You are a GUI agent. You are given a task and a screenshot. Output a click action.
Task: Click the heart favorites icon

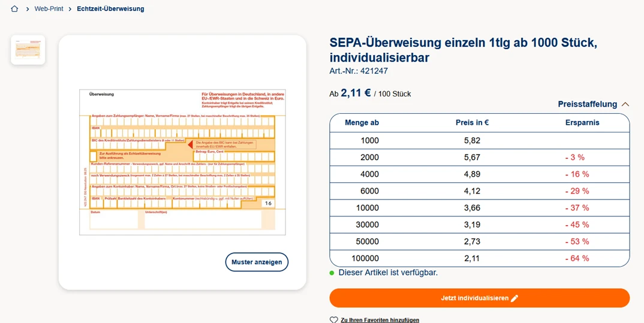(x=334, y=320)
